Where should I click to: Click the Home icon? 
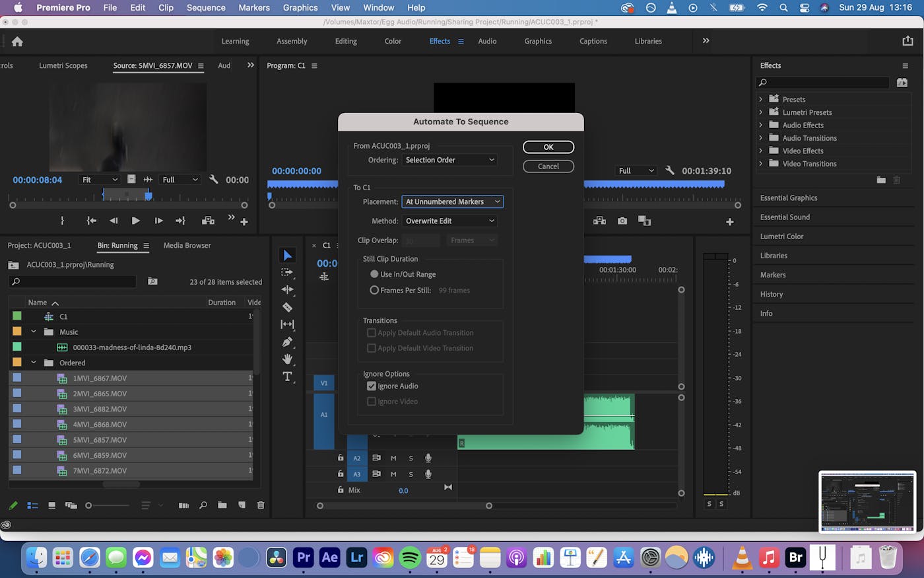[x=17, y=41]
